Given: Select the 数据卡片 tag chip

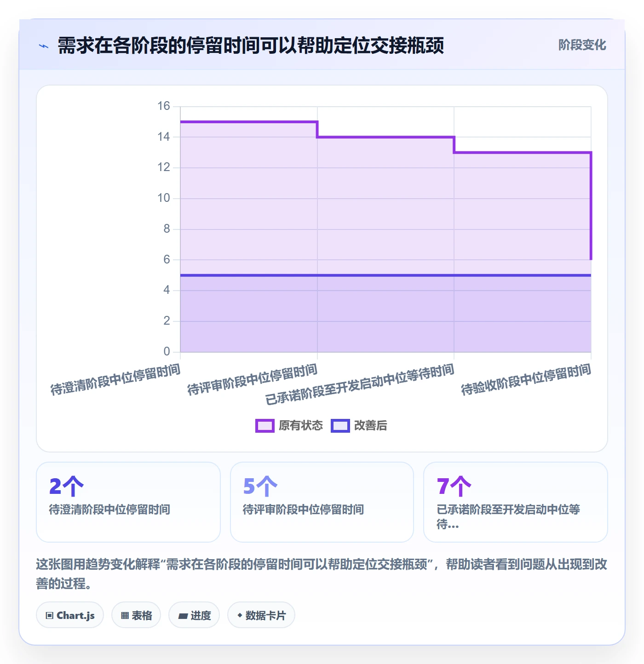Looking at the screenshot, I should 261,615.
